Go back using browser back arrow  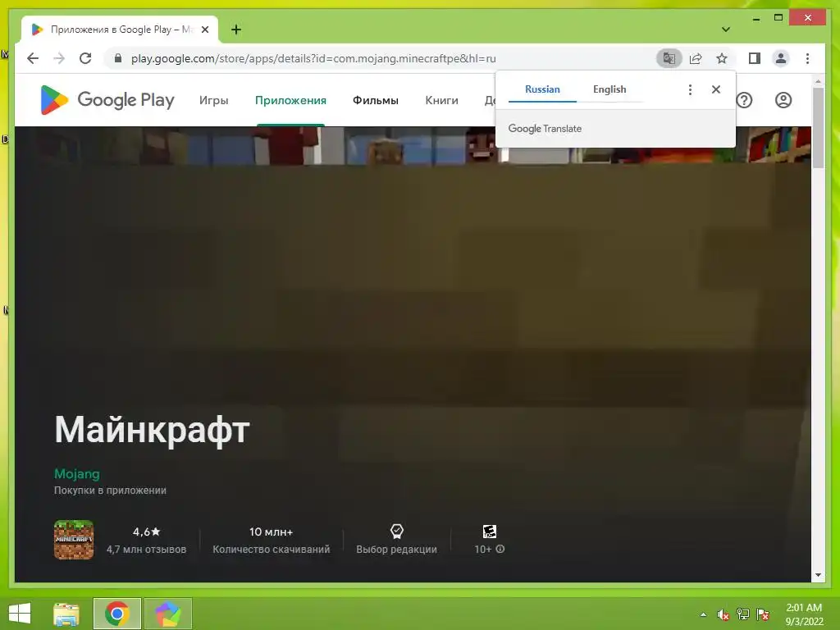33,58
